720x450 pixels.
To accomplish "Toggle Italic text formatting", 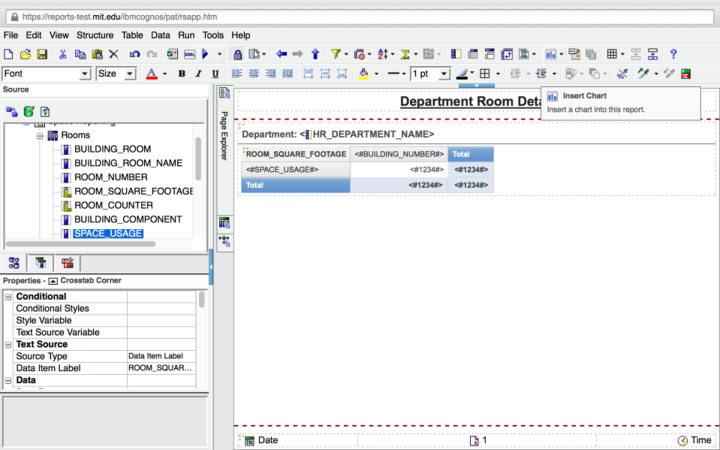I will 199,74.
